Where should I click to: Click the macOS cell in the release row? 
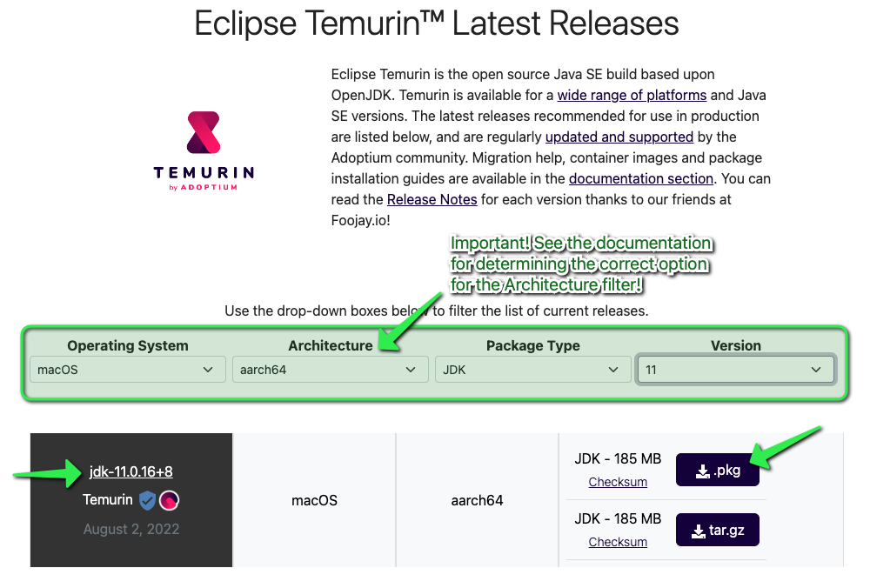point(314,500)
